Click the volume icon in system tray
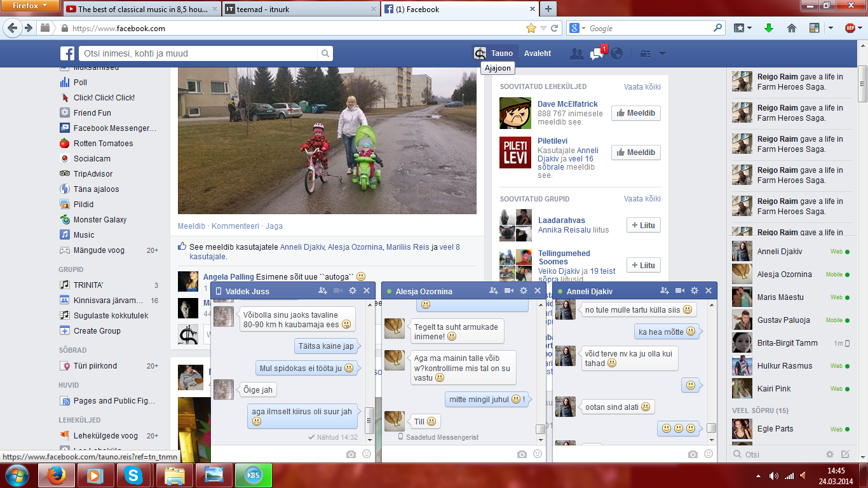 (773, 475)
